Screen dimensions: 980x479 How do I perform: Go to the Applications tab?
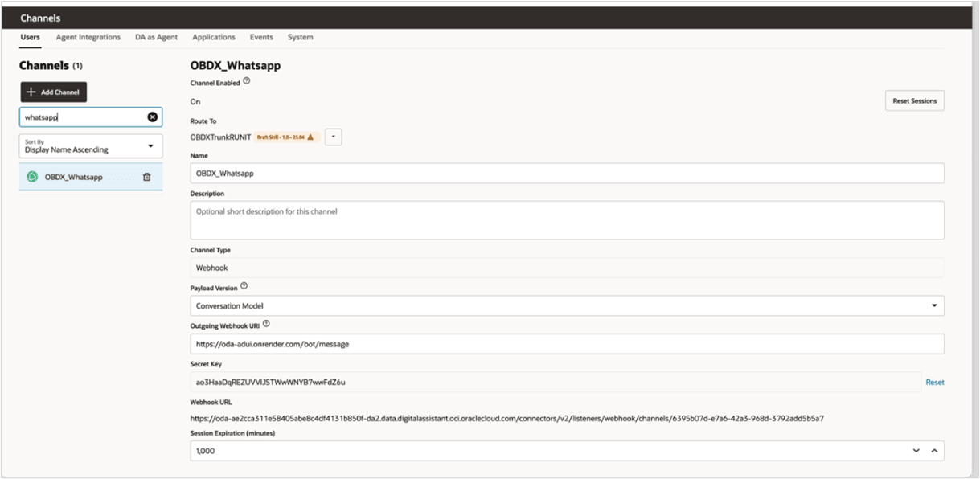pyautogui.click(x=214, y=37)
